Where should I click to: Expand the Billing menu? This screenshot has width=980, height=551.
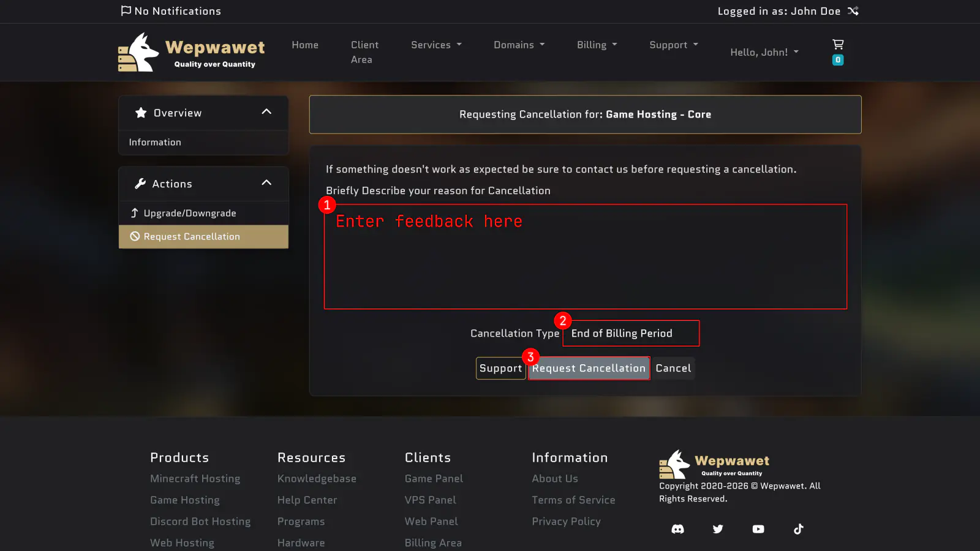597,45
